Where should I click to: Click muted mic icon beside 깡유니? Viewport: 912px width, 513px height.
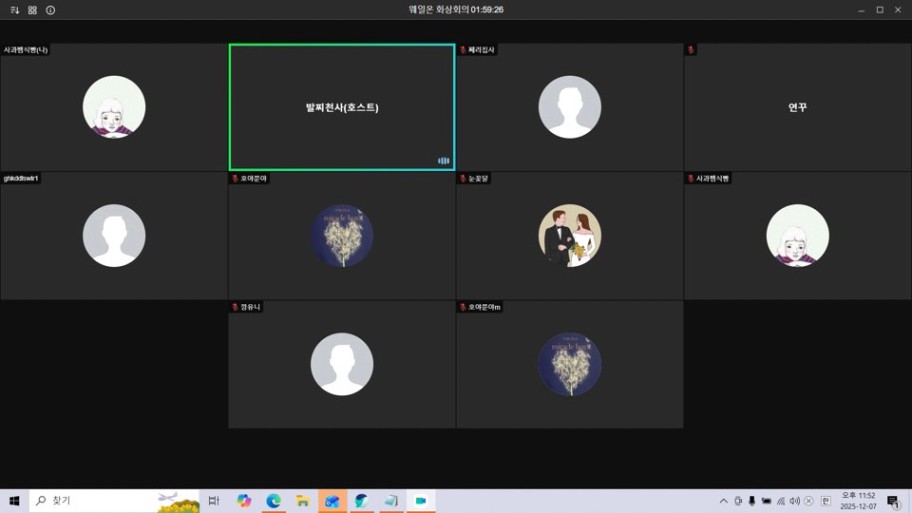[235, 307]
